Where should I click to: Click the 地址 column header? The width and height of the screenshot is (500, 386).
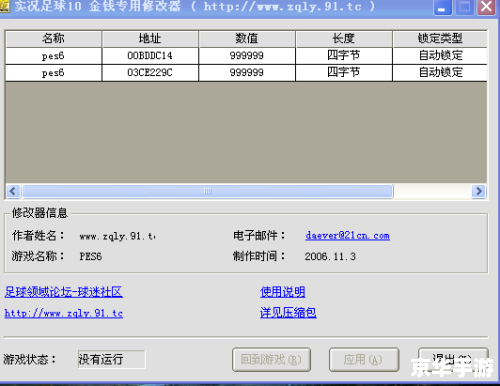(150, 39)
